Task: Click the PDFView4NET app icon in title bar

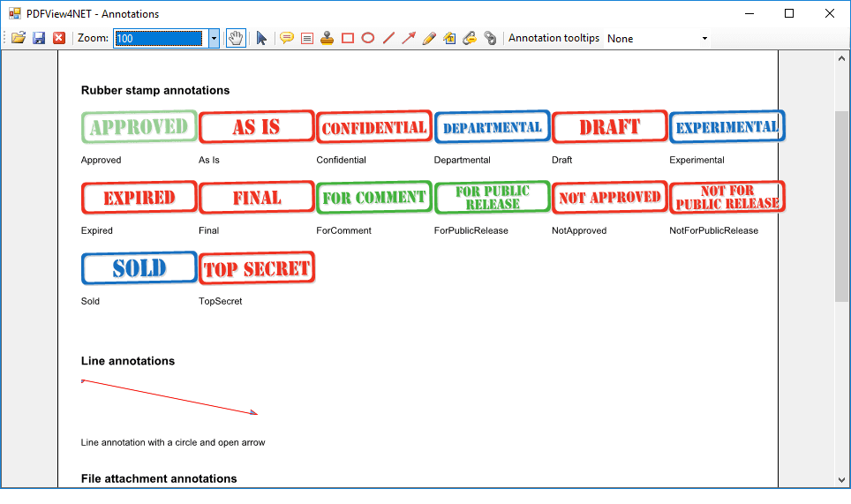Action: coord(15,13)
